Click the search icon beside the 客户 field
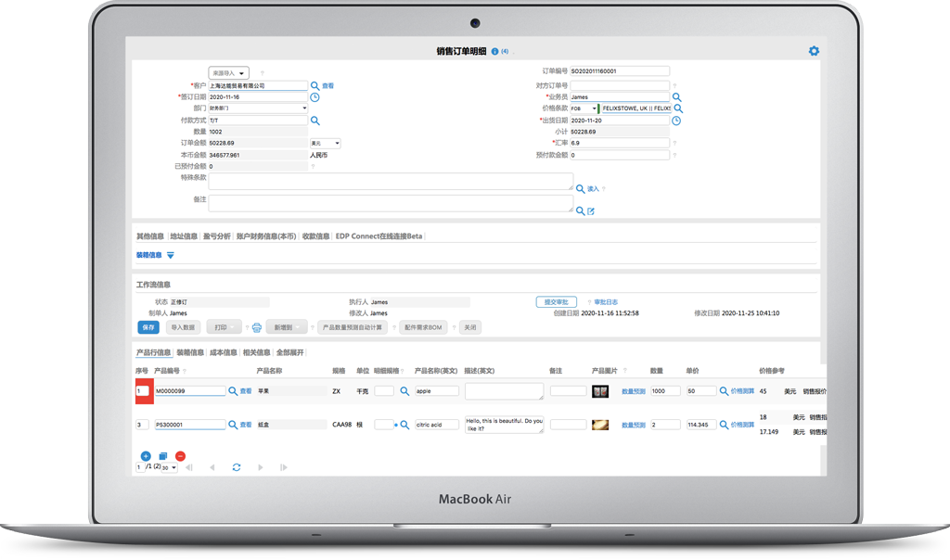 coord(315,85)
